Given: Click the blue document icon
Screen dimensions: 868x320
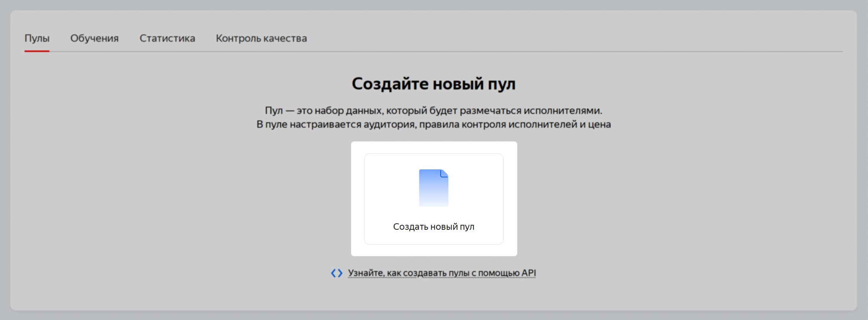Looking at the screenshot, I should [433, 188].
